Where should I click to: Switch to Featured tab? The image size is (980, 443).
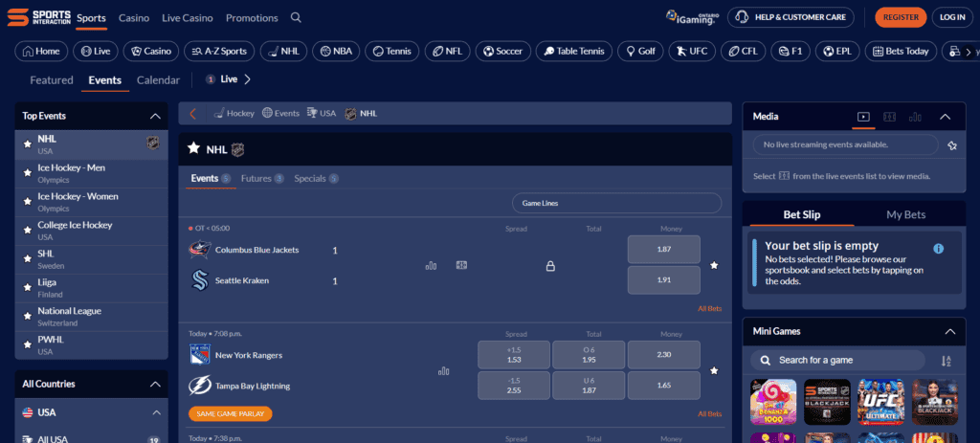52,80
